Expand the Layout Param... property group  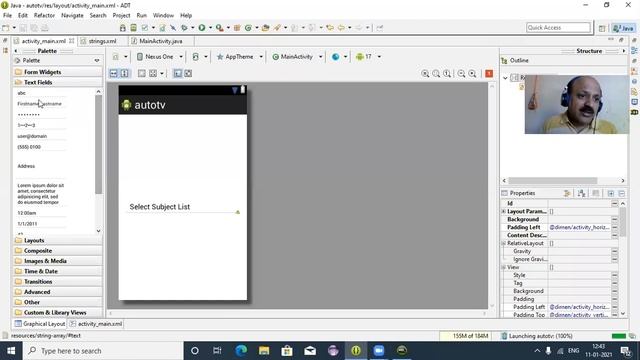pos(503,211)
